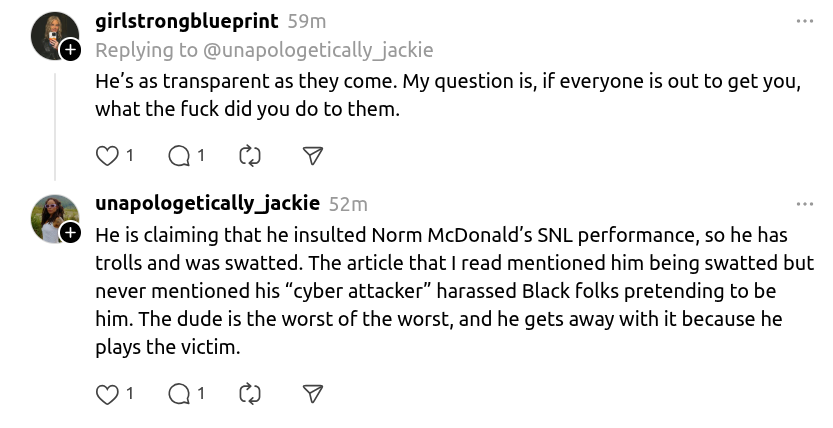Viewport: 833px width, 428px height.
Task: Open the 59m timestamp permalink
Action: coord(307,22)
